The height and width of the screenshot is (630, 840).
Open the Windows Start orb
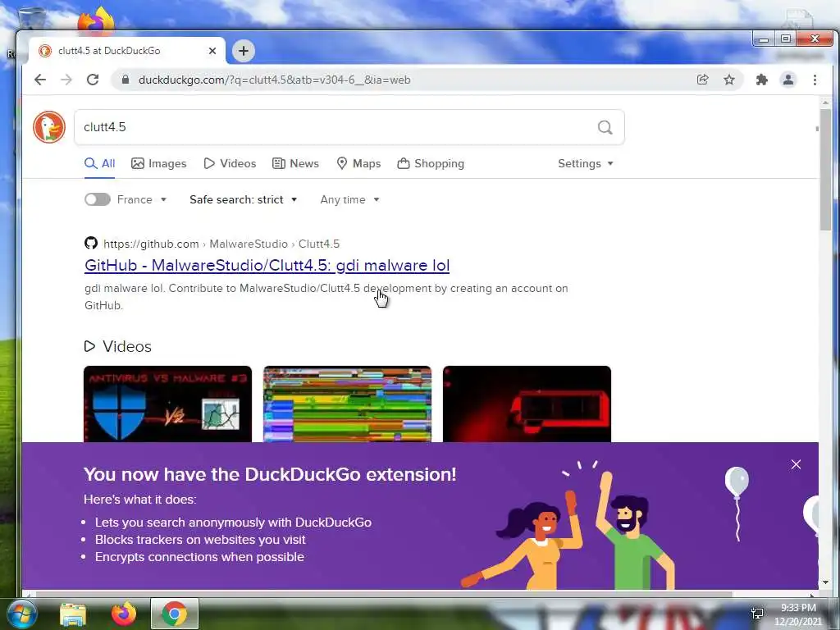click(21, 614)
